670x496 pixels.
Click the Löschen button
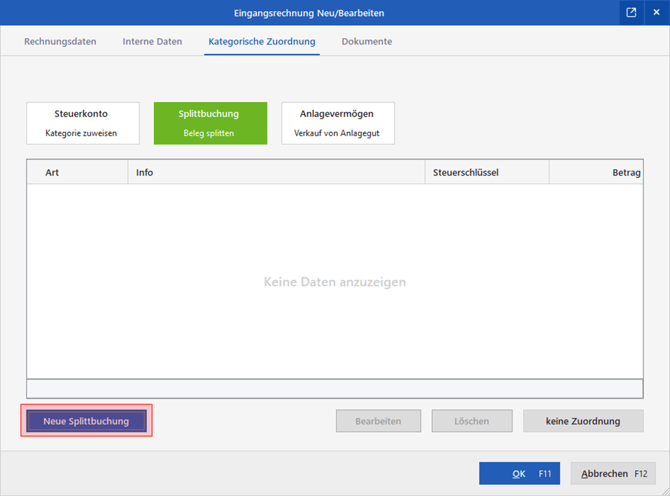[472, 421]
